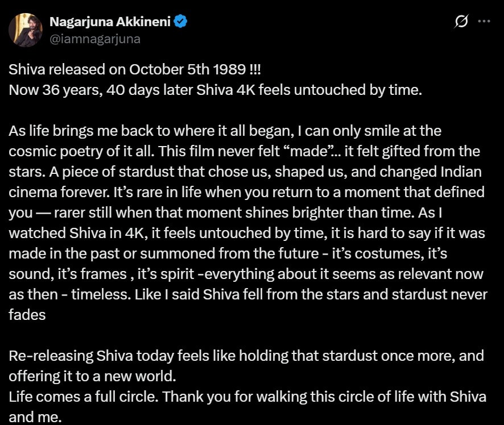
Task: Click the line "Shiva released on October 5th 1989"
Action: [x=135, y=69]
